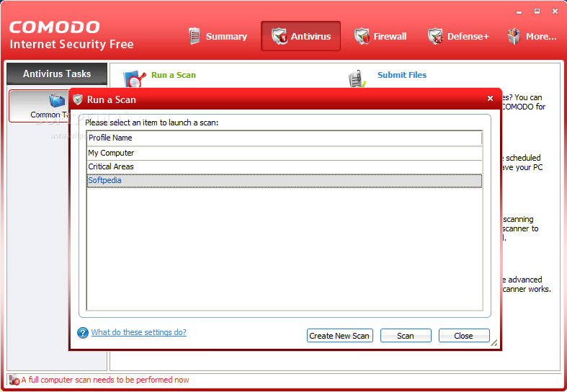The image size is (567, 392).
Task: Maximize the COMODO main window
Action: 537,12
